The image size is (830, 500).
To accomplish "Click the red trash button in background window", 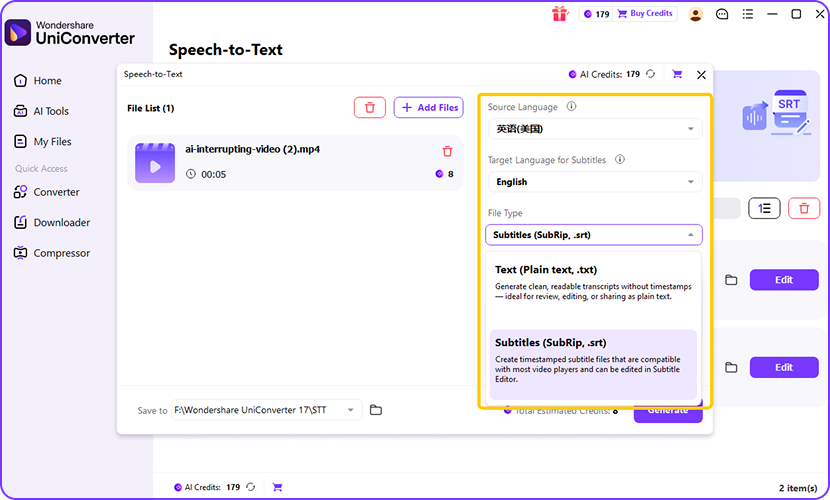I will (804, 208).
